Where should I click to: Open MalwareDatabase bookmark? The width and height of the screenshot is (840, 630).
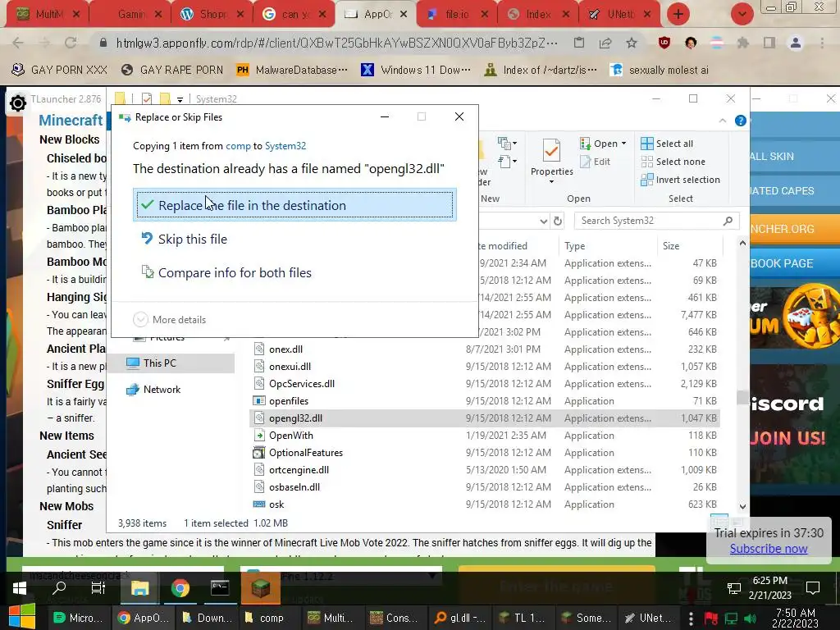(292, 70)
